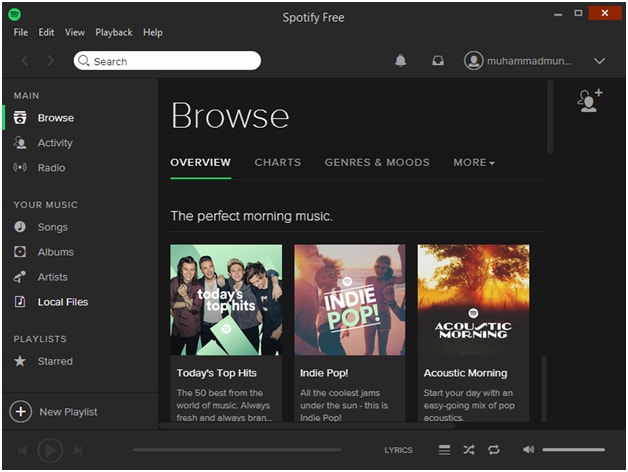Screen dimensions: 628x472
Task: Click the Artists microphone icon
Action: (x=20, y=276)
